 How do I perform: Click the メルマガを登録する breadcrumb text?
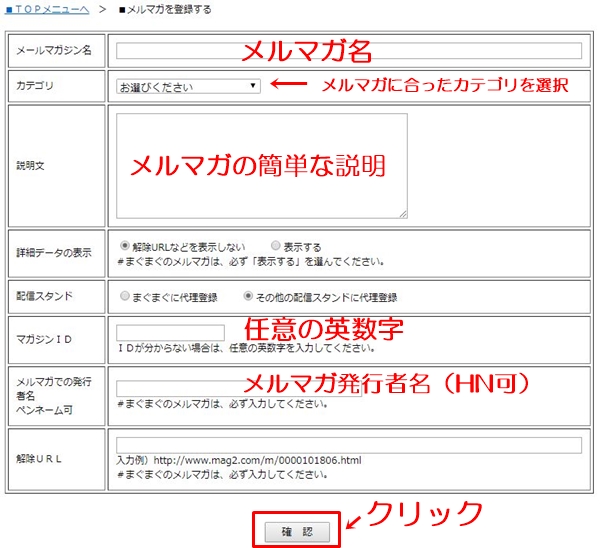pos(165,9)
